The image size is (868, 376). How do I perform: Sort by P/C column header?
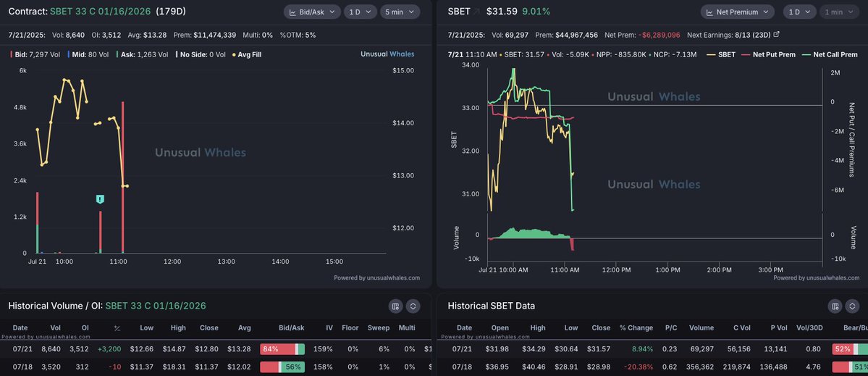click(671, 328)
